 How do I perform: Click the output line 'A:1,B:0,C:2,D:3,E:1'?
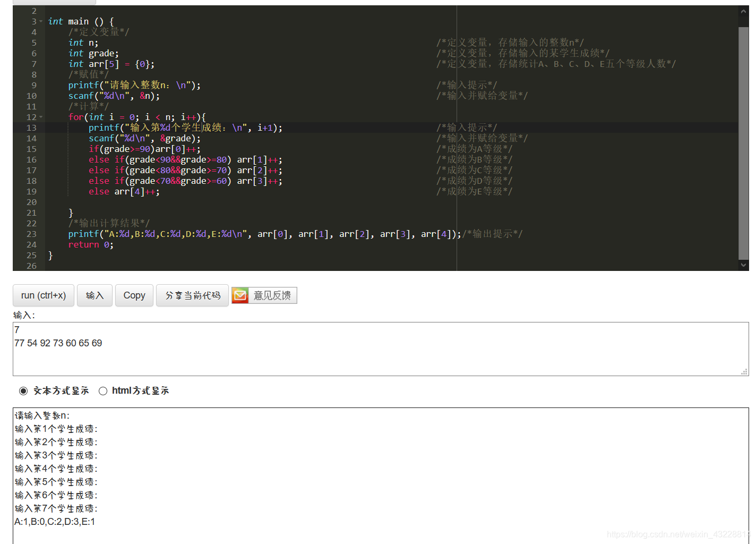tap(55, 522)
